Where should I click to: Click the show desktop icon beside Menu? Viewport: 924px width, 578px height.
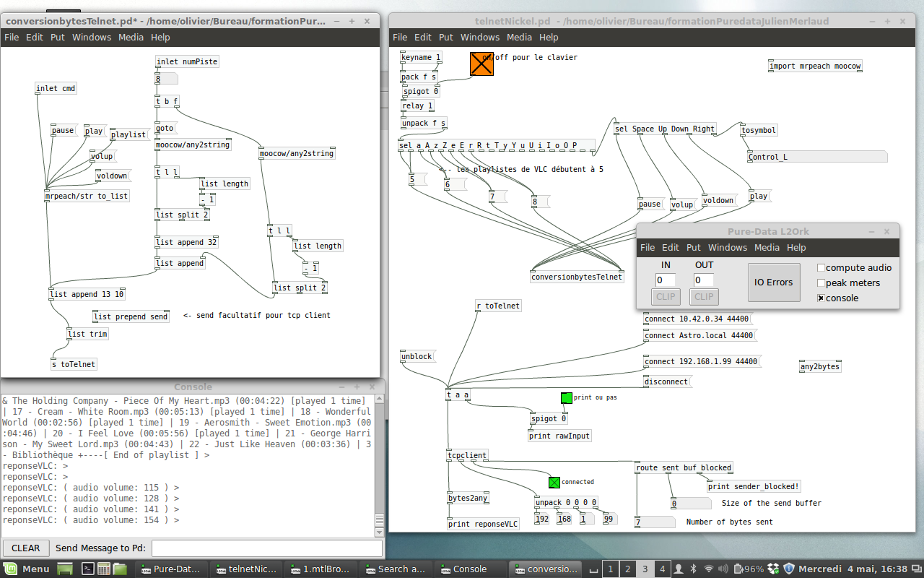point(65,569)
